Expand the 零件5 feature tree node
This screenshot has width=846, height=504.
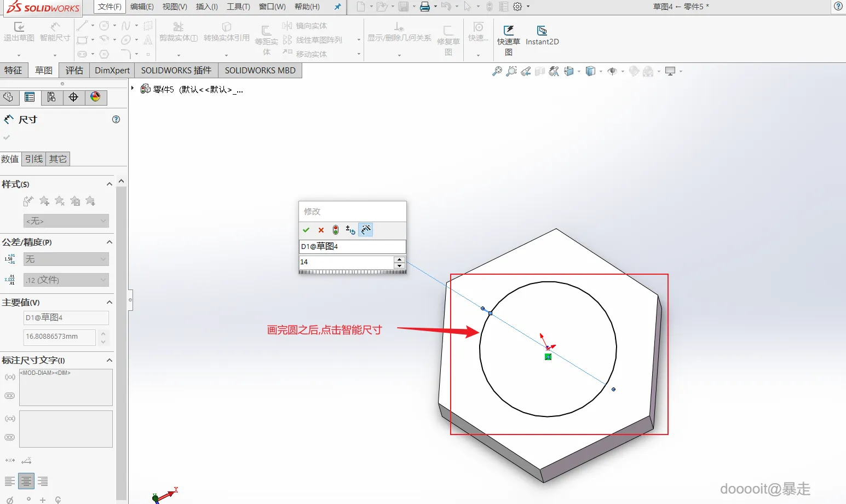tap(133, 88)
